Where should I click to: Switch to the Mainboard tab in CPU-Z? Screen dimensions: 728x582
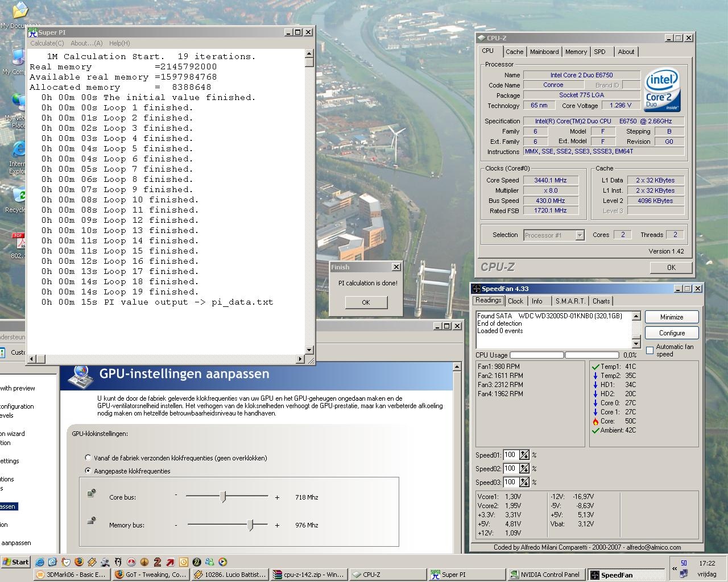544,52
